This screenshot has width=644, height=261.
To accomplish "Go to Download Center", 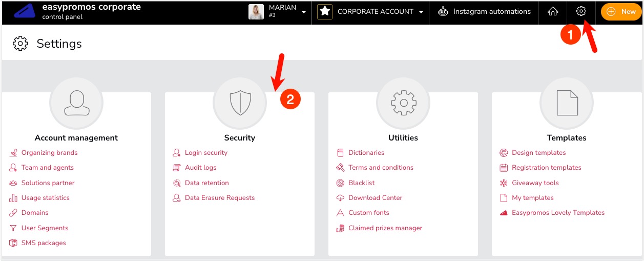I will tap(376, 198).
